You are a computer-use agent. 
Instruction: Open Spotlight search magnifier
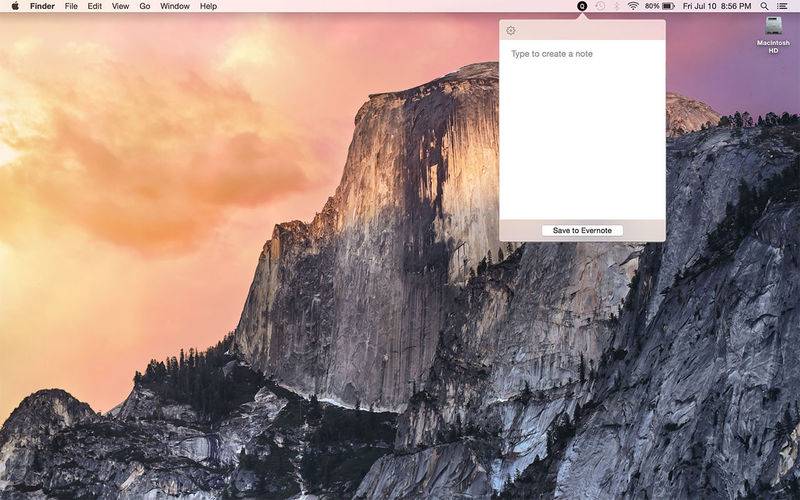point(764,6)
